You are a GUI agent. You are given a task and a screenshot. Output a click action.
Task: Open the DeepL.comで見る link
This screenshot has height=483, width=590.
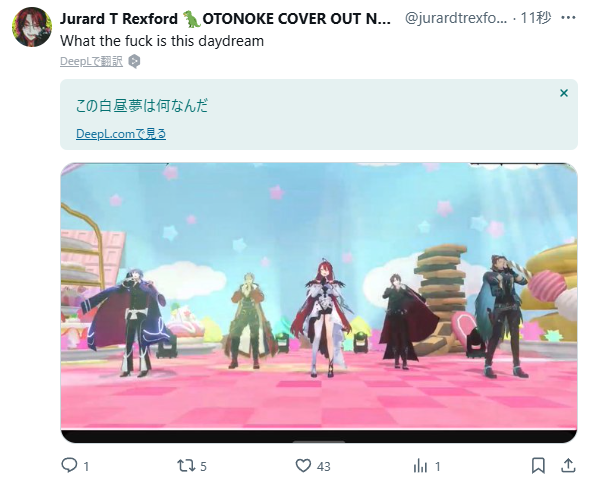[121, 134]
